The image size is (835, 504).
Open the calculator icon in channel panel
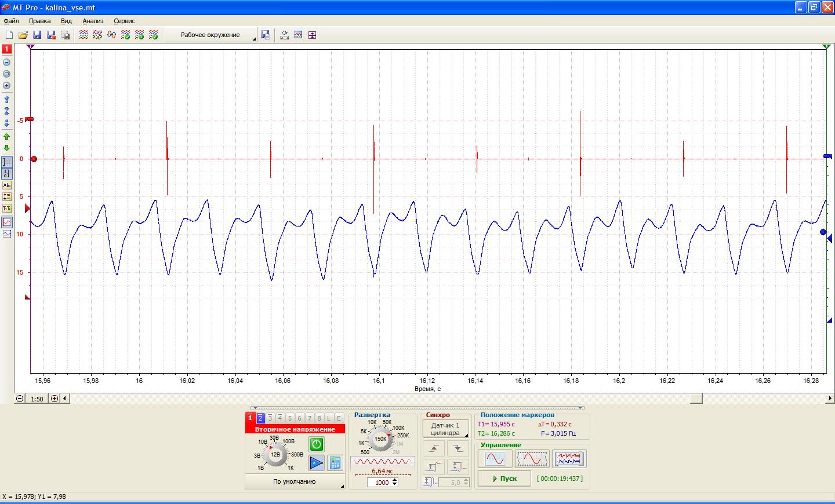(335, 462)
